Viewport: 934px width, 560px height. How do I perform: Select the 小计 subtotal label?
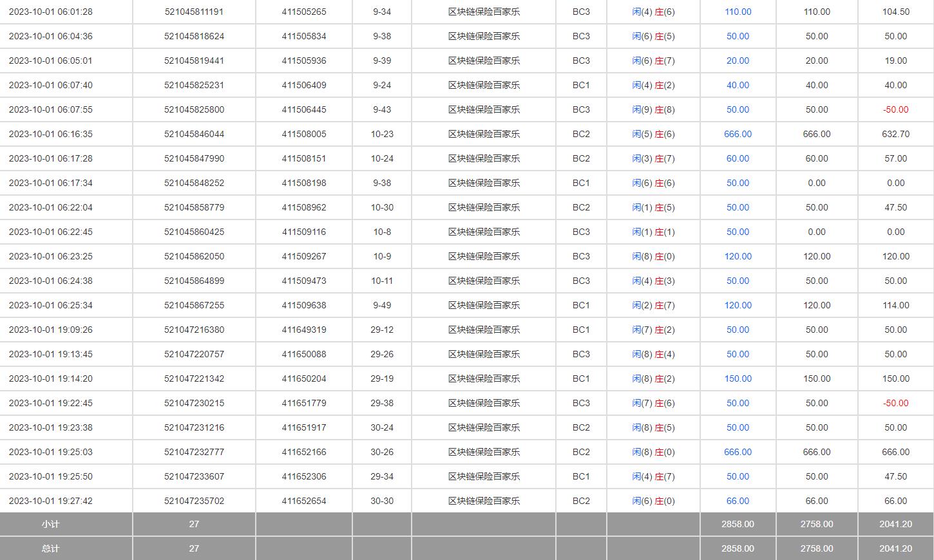point(50,524)
